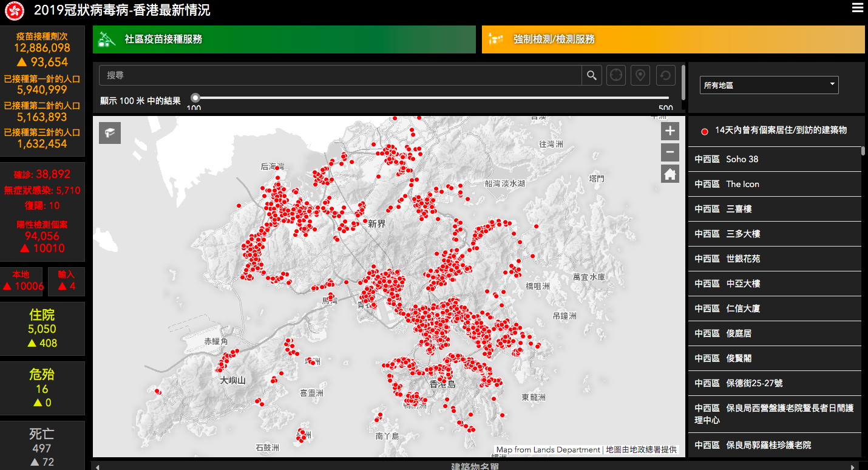Image resolution: width=868 pixels, height=470 pixels.
Task: Open 強制檢測/檢測服務 orange tab
Action: [x=673, y=39]
